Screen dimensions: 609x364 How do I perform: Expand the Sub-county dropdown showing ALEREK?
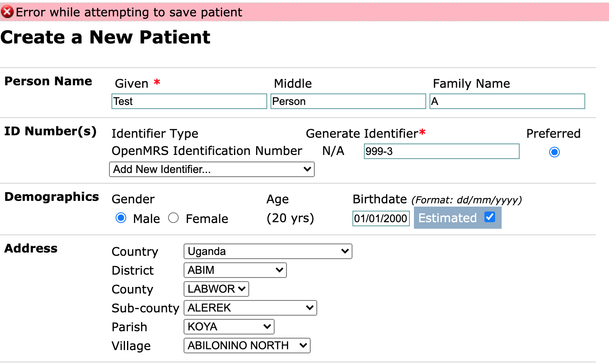250,308
